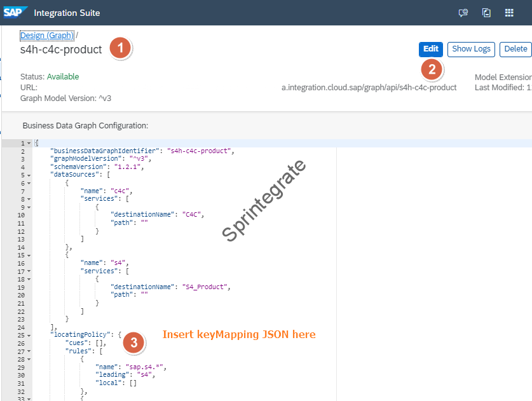
Task: Collapse the root JSON object at line 1
Action: point(29,144)
